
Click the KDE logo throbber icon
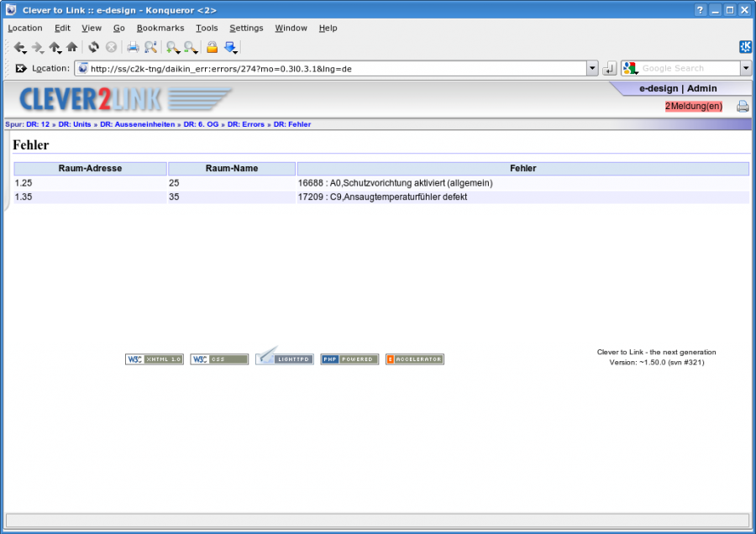[745, 47]
